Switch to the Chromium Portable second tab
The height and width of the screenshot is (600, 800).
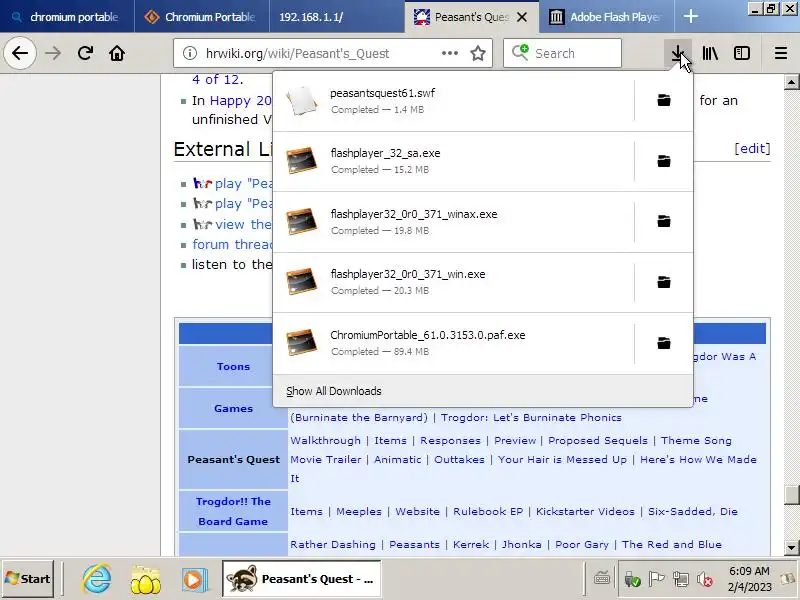(x=202, y=17)
